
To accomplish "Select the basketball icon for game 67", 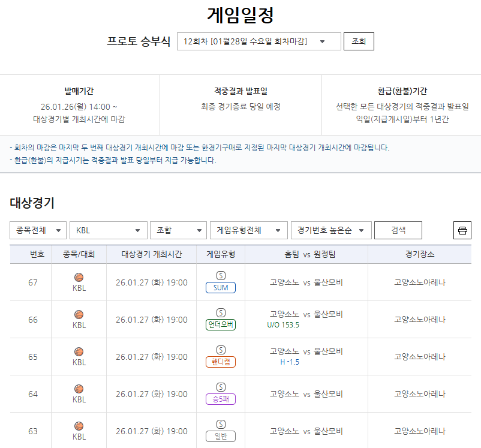I will point(78,278).
